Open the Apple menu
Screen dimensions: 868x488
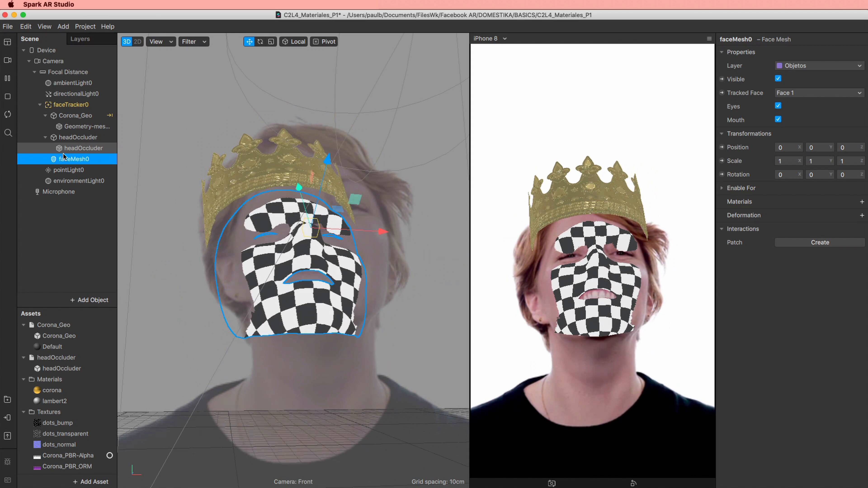click(11, 4)
